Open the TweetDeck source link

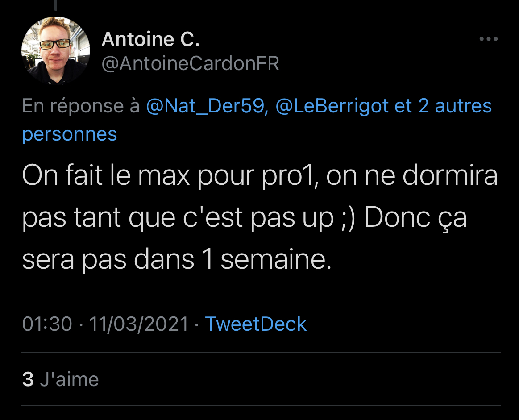coord(256,324)
